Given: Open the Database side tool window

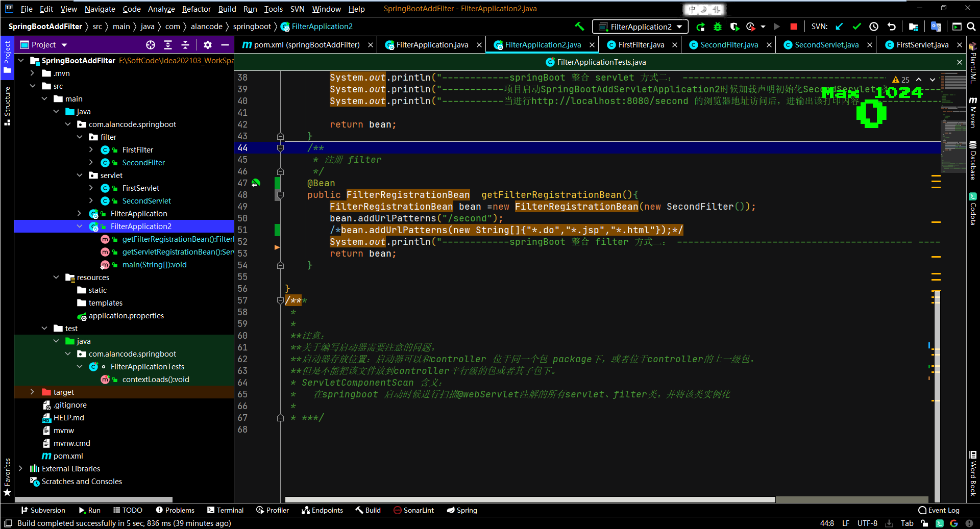Looking at the screenshot, I should [973, 160].
